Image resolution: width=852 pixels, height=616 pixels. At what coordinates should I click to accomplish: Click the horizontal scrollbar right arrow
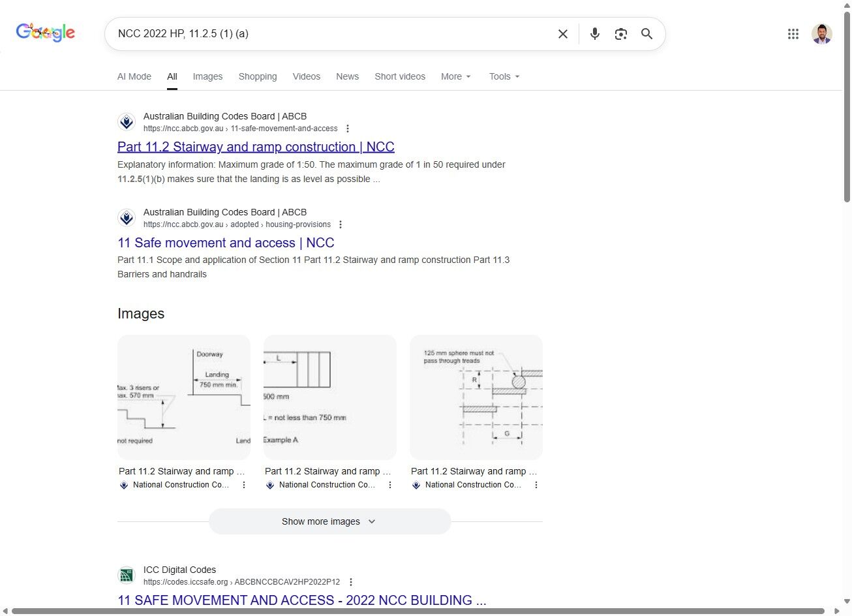(837, 611)
